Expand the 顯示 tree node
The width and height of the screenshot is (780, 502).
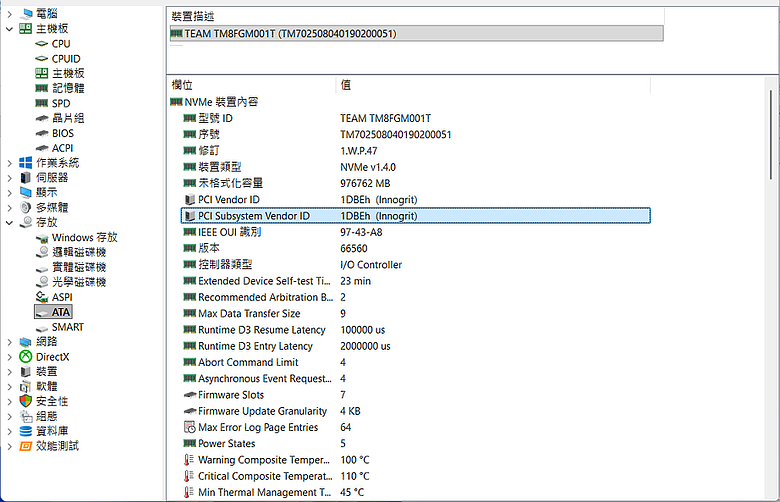coord(9,193)
